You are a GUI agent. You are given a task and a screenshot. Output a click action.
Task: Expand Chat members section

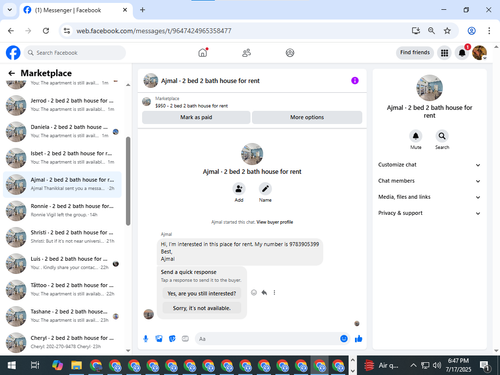pos(429,181)
